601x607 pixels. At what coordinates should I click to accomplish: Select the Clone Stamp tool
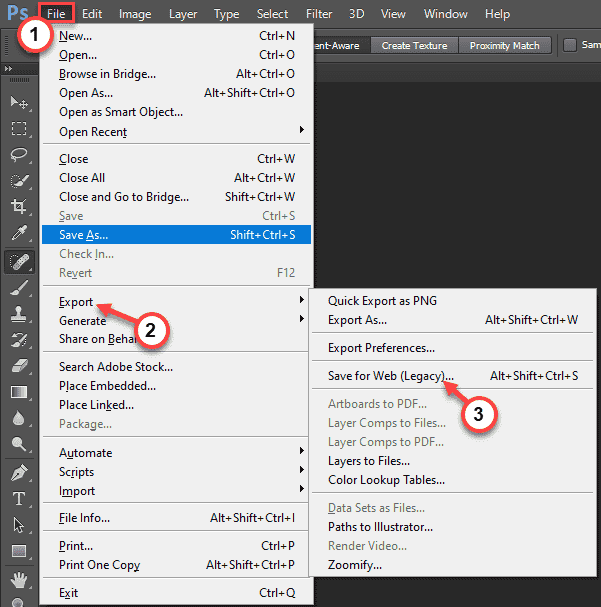tap(19, 314)
